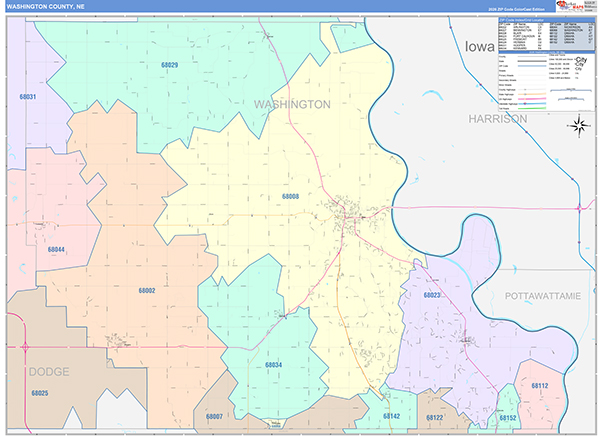
Task: Click the ZIP Code Index/Grid Locator header
Action: pyautogui.click(x=546, y=20)
